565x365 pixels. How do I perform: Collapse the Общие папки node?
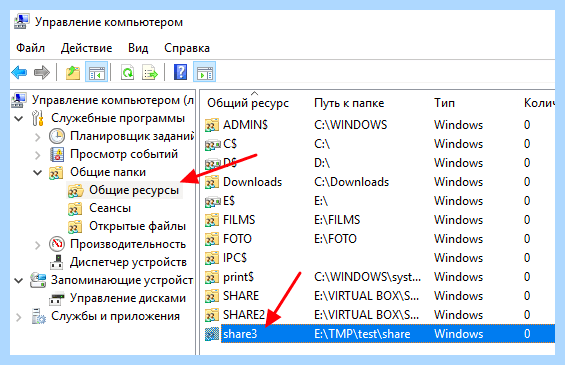(37, 173)
